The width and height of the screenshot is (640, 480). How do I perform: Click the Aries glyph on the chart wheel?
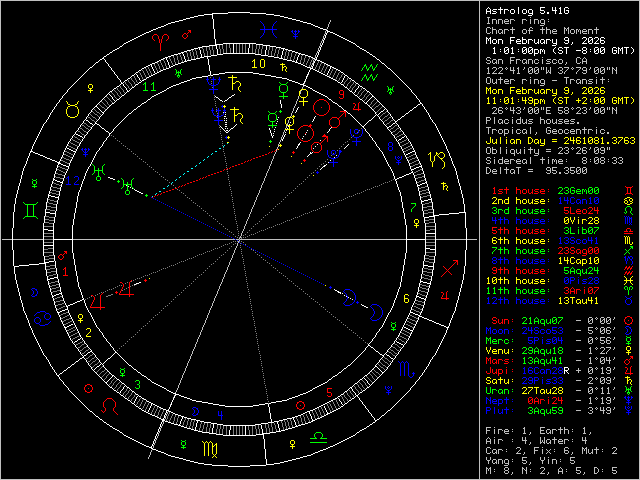pyautogui.click(x=160, y=41)
